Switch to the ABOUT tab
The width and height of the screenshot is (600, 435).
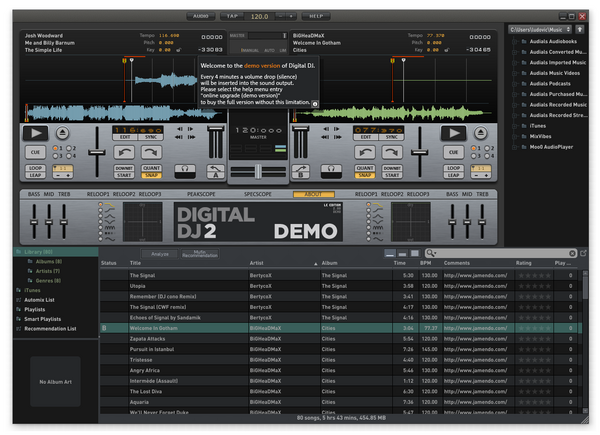coord(314,194)
